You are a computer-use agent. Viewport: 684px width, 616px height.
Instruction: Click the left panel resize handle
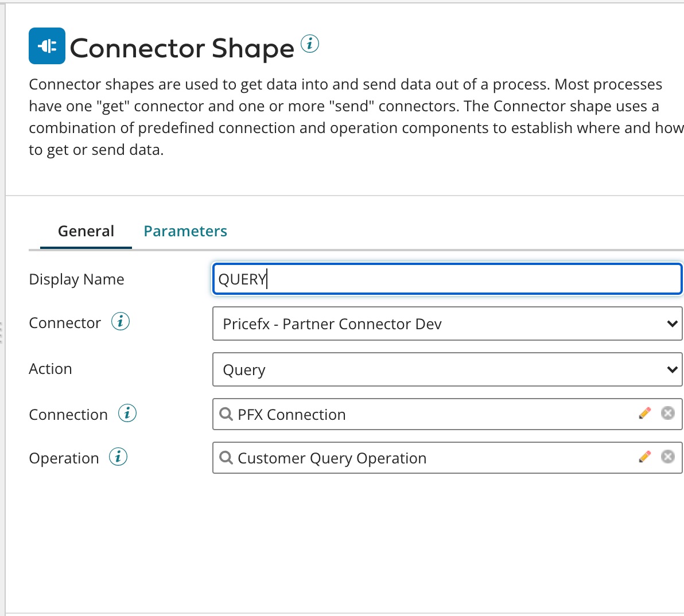click(2, 333)
